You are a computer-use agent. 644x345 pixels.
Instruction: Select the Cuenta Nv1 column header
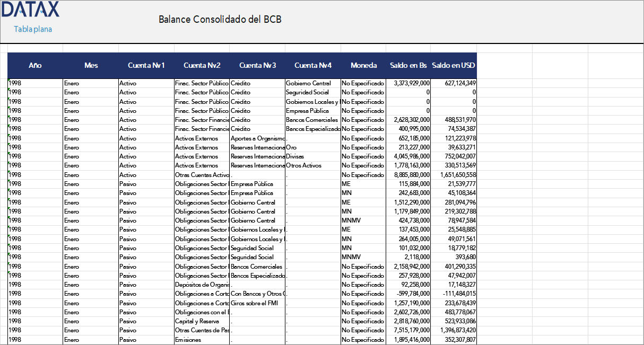click(145, 65)
